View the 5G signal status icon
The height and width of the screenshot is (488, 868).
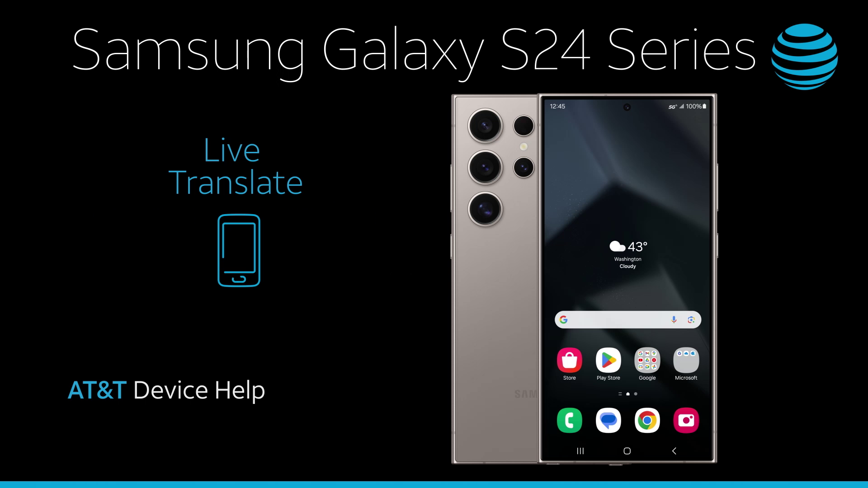pos(670,107)
